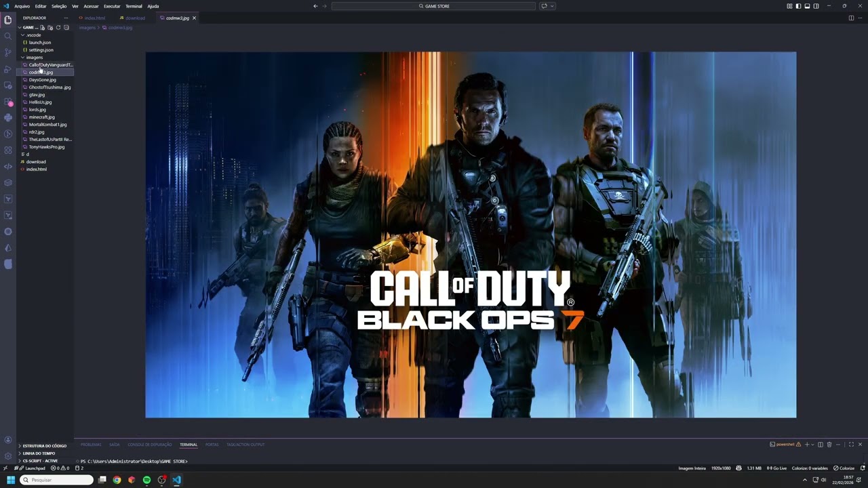Click Imagem Inteira zoom in status bar
This screenshot has height=488, width=868.
pos(692,468)
